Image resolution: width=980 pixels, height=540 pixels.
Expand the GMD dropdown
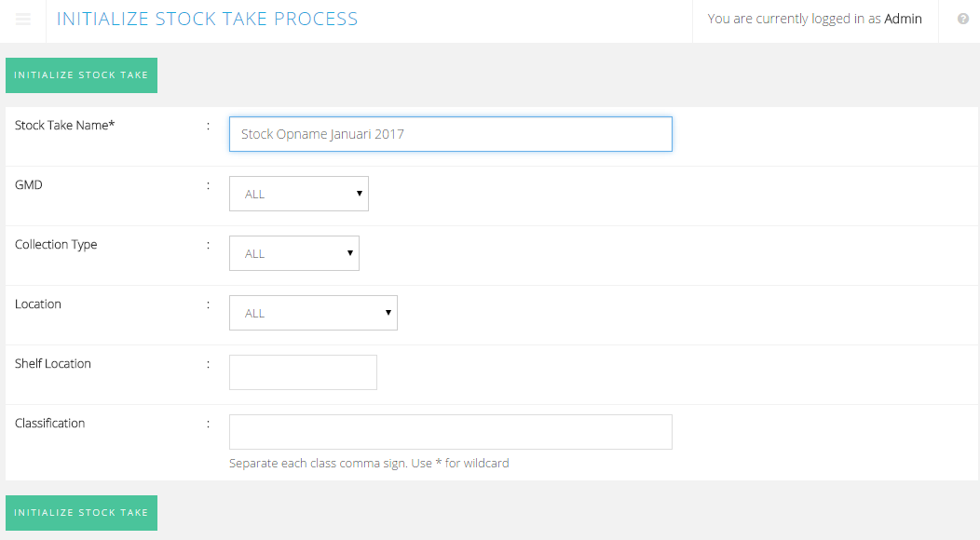(x=298, y=194)
